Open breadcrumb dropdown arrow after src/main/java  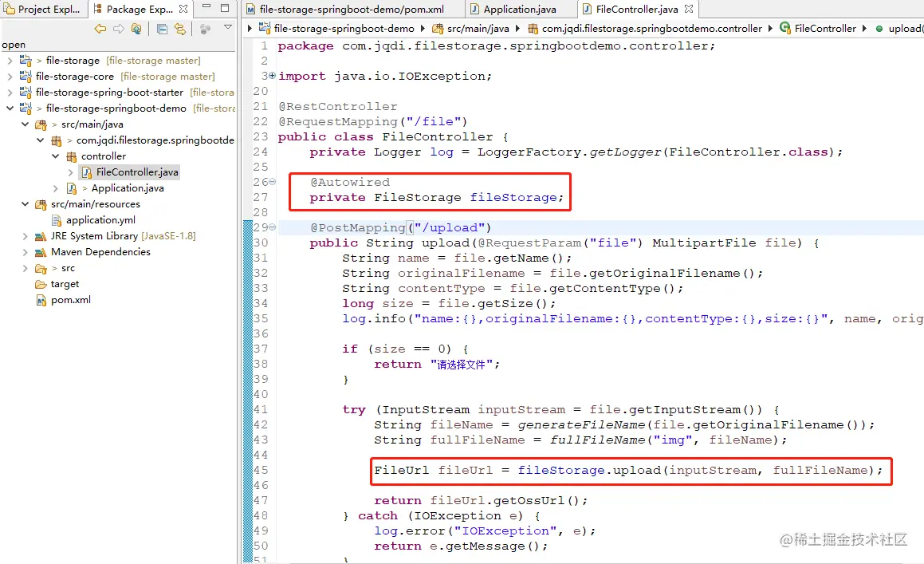pyautogui.click(x=517, y=28)
